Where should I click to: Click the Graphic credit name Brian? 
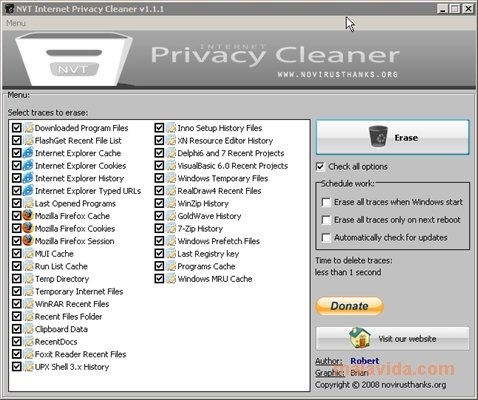point(359,373)
